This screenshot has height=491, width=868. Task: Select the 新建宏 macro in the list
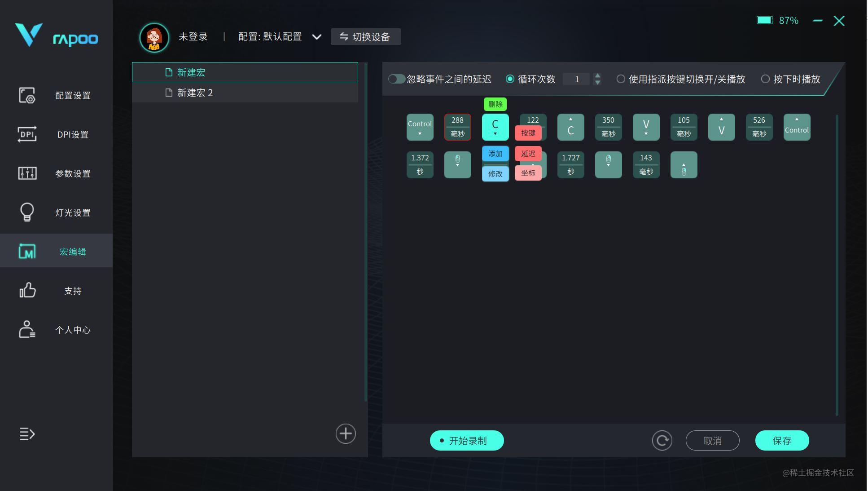(191, 72)
